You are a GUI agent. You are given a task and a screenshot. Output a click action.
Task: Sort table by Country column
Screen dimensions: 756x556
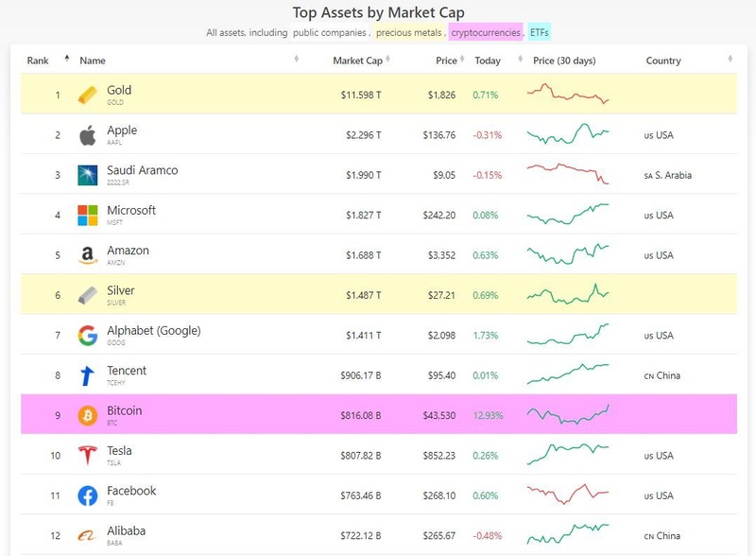663,61
